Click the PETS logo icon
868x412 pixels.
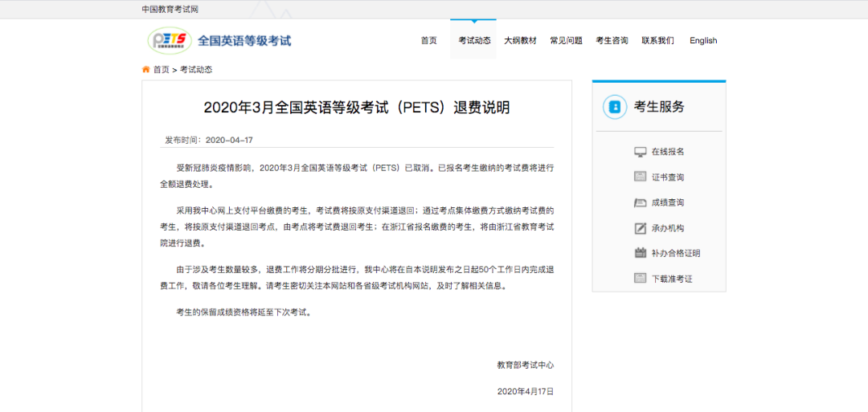[170, 40]
